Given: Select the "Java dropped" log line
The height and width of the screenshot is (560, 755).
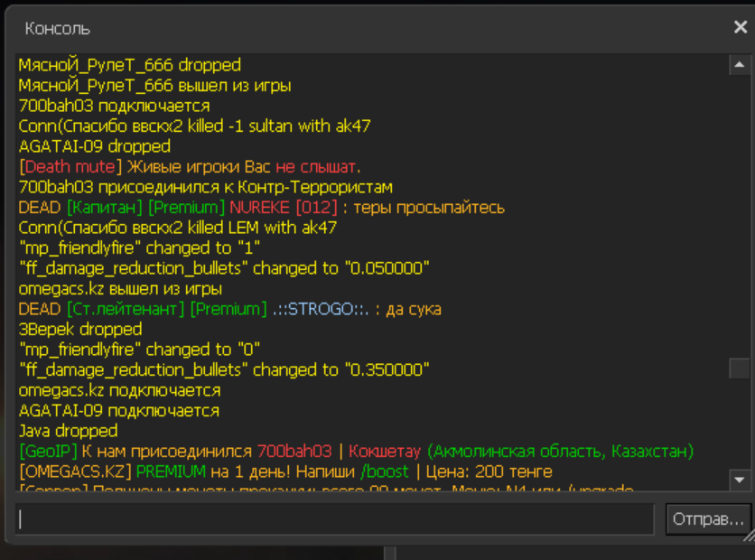Looking at the screenshot, I should click(68, 431).
